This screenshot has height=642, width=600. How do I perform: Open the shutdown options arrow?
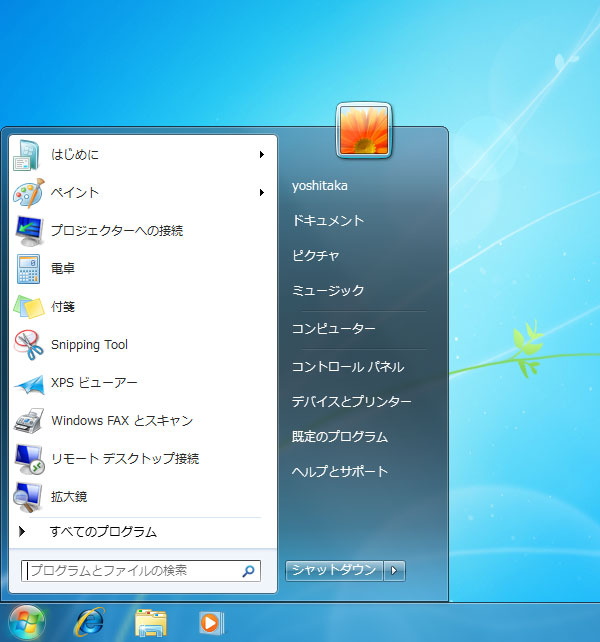coord(394,570)
